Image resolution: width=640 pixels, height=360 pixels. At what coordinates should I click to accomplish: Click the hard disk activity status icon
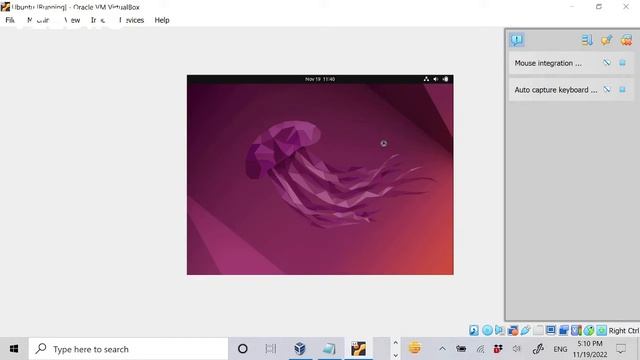click(x=474, y=330)
